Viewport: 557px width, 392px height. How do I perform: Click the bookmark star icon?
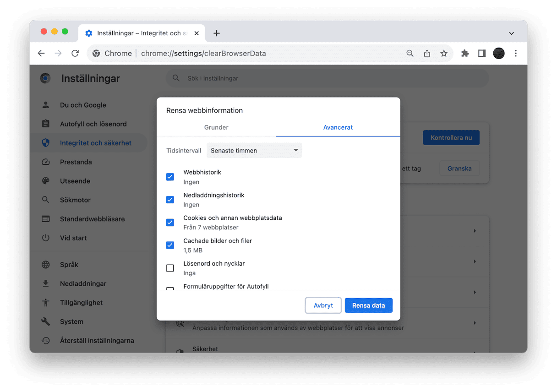pos(443,54)
